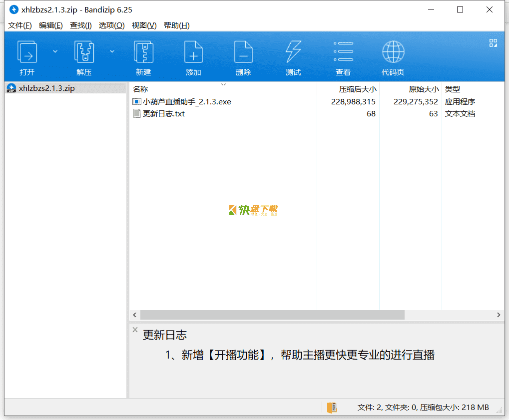
Task: Open the 查找(I) menu
Action: pos(81,25)
